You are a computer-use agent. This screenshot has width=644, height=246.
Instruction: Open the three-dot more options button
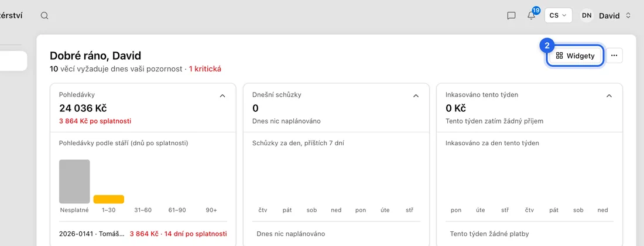point(614,56)
